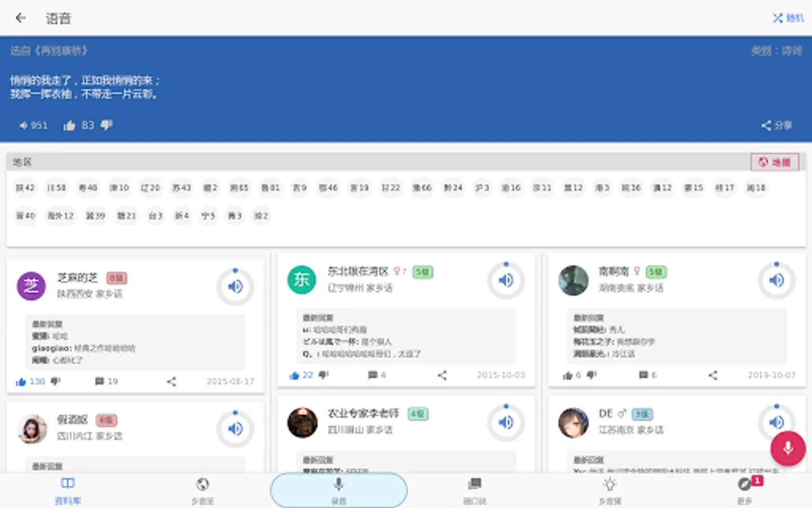This screenshot has height=508, width=812.
Task: Open the green 东 avatar
Action: [x=302, y=280]
